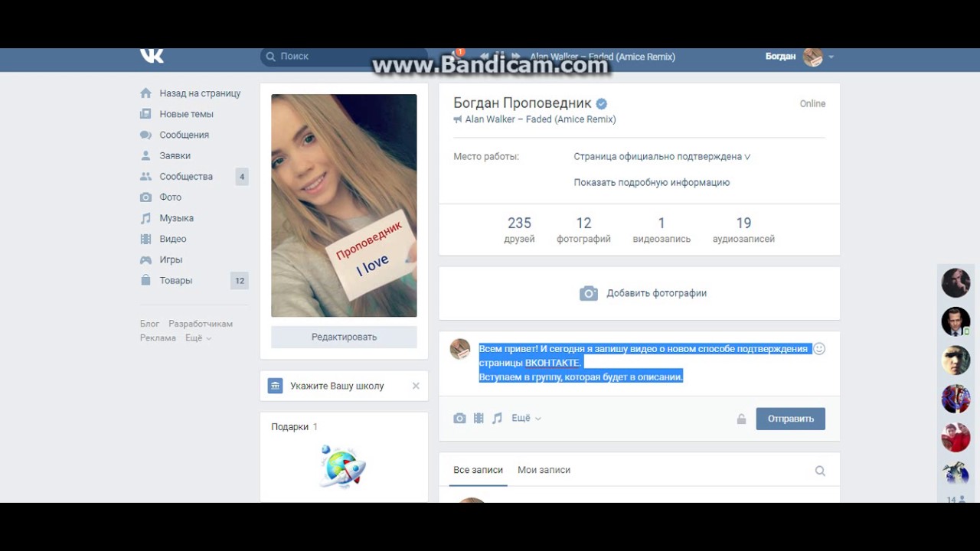Click the Сообщества people icon
980x551 pixels.
[145, 176]
